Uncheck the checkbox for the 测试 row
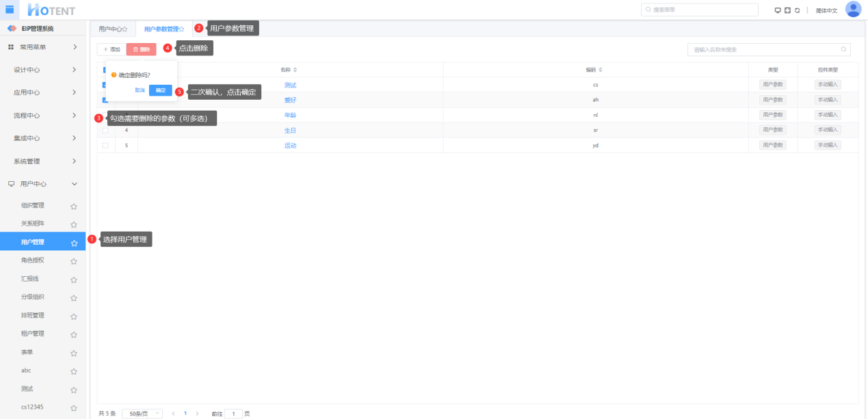 105,85
